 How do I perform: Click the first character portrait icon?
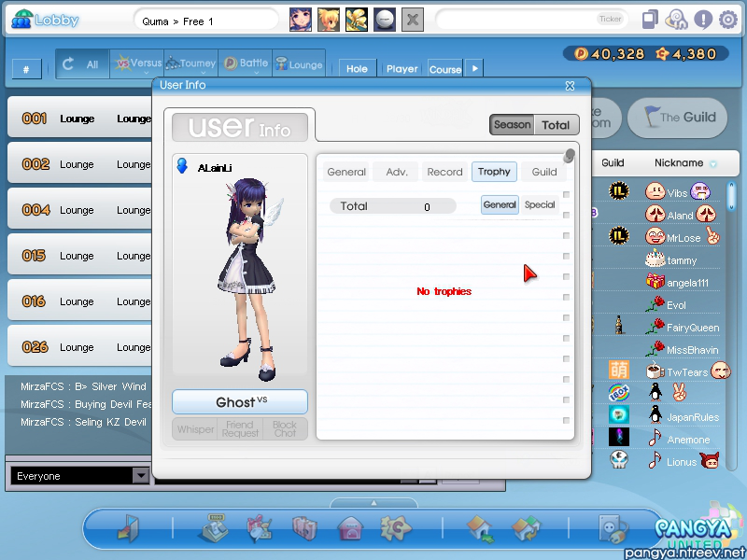[301, 20]
